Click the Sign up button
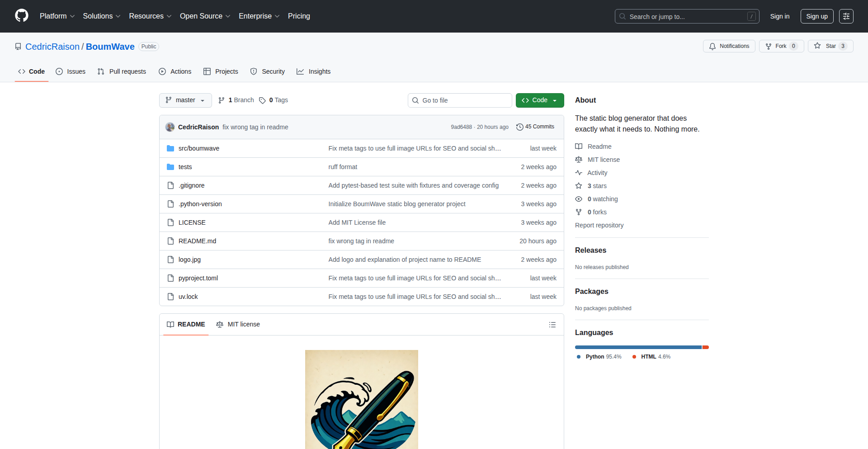Viewport: 868px width, 449px height. [x=816, y=16]
